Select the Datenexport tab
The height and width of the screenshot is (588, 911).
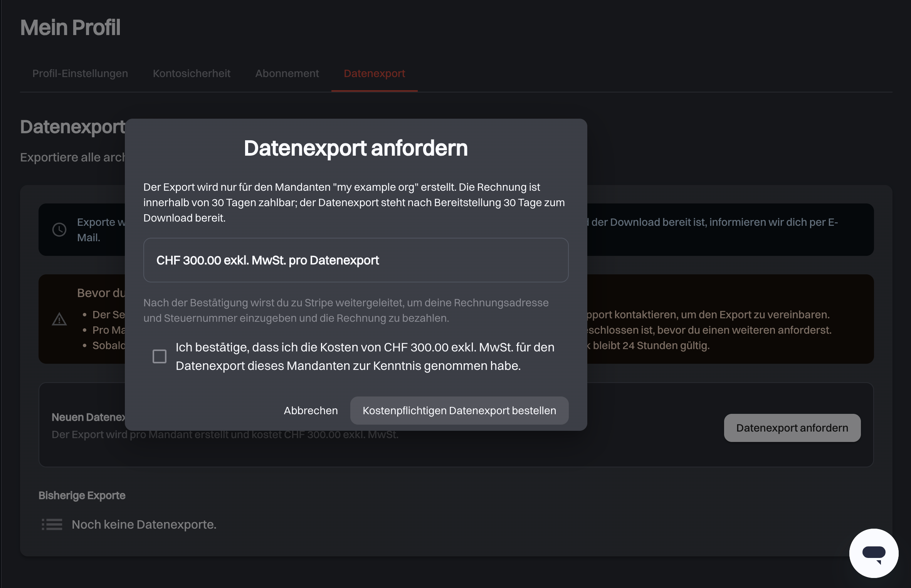click(x=374, y=73)
